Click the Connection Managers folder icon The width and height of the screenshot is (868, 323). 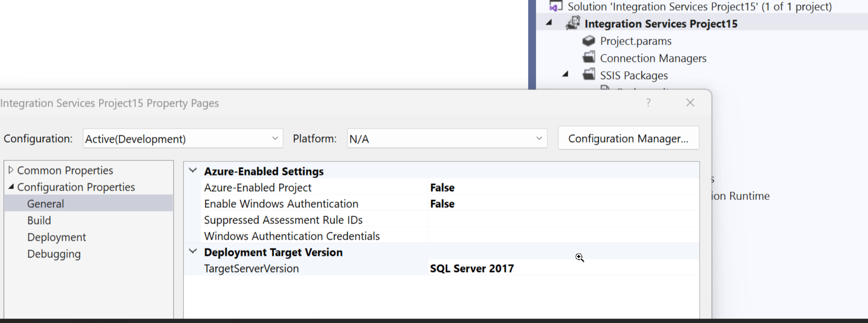point(589,57)
